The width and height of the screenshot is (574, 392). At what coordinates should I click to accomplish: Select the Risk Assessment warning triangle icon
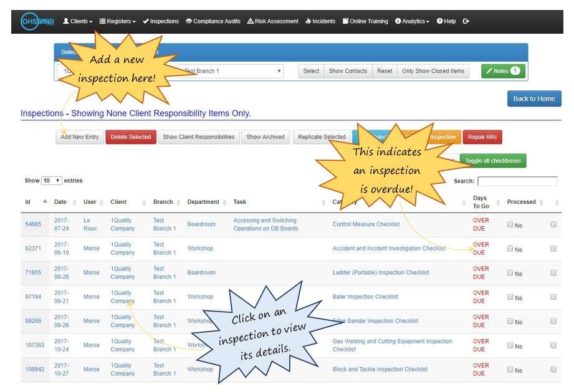[x=249, y=21]
